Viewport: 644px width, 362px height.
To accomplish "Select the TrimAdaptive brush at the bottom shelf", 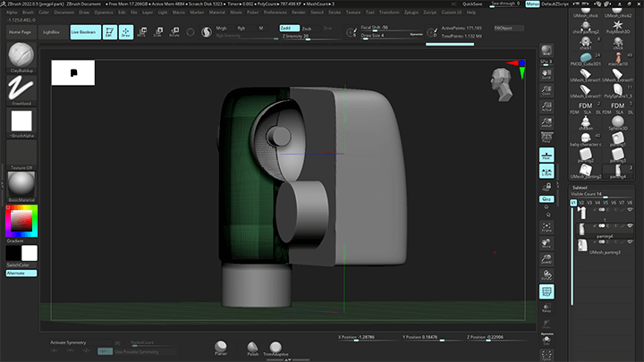I will coord(275,348).
